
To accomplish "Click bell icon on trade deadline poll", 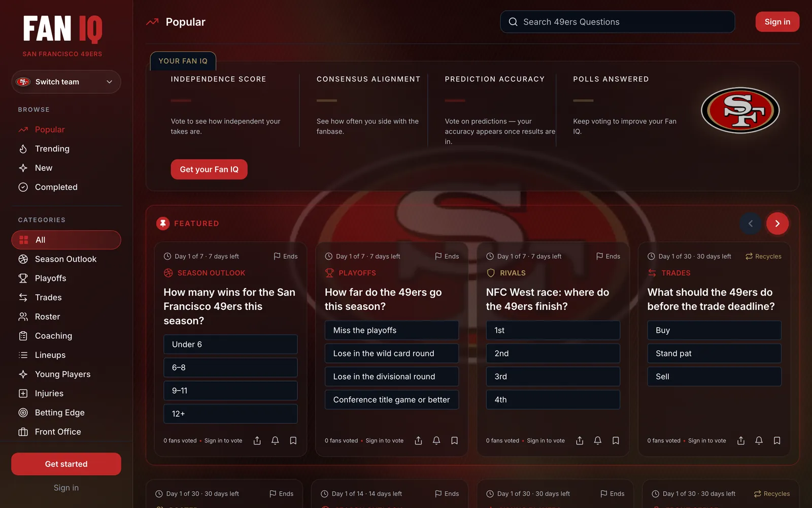I will tap(759, 440).
